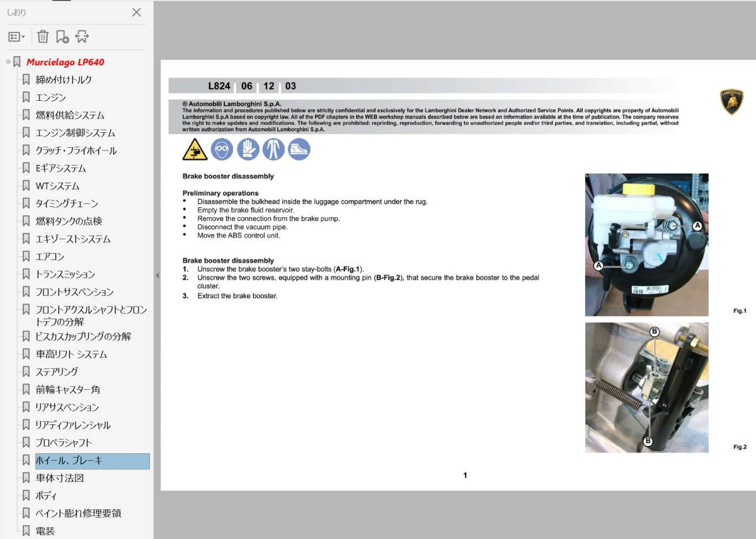756x539 pixels.
Task: Open the エアコン bookmark
Action: 50,256
